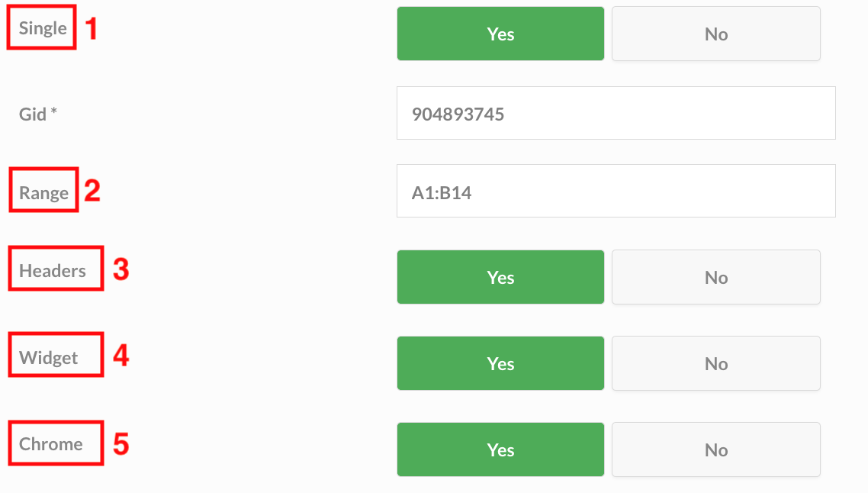Disable Chrome by clicking No
Image resolution: width=868 pixels, height=493 pixels.
click(x=715, y=449)
